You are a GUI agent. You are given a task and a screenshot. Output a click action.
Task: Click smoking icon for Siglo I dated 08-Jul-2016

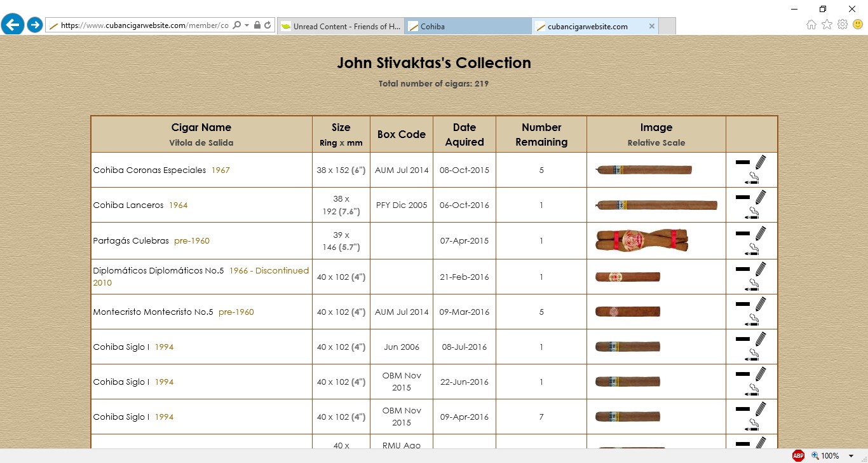(752, 355)
